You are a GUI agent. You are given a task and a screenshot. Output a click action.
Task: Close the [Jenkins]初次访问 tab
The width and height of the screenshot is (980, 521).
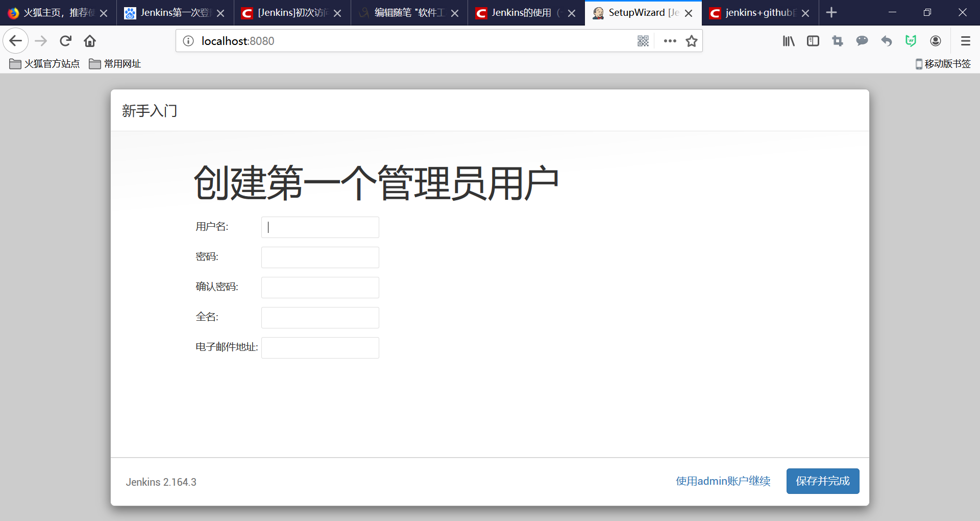click(337, 13)
